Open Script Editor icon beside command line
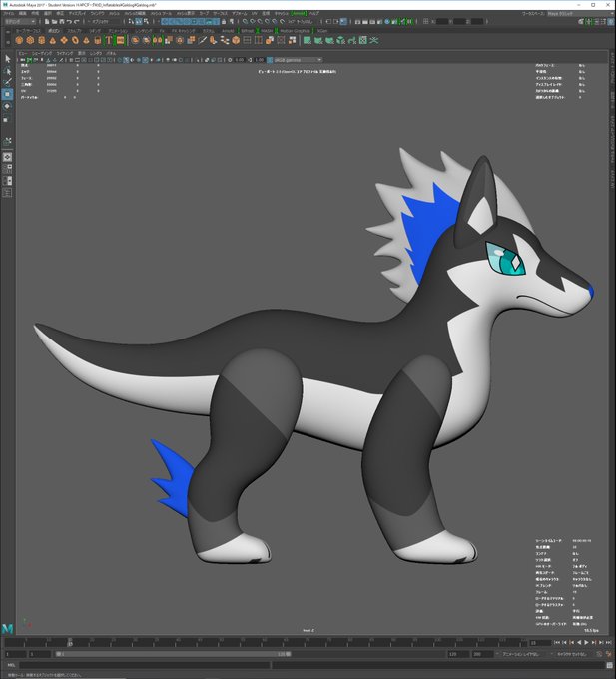616x679 pixels. [x=611, y=665]
